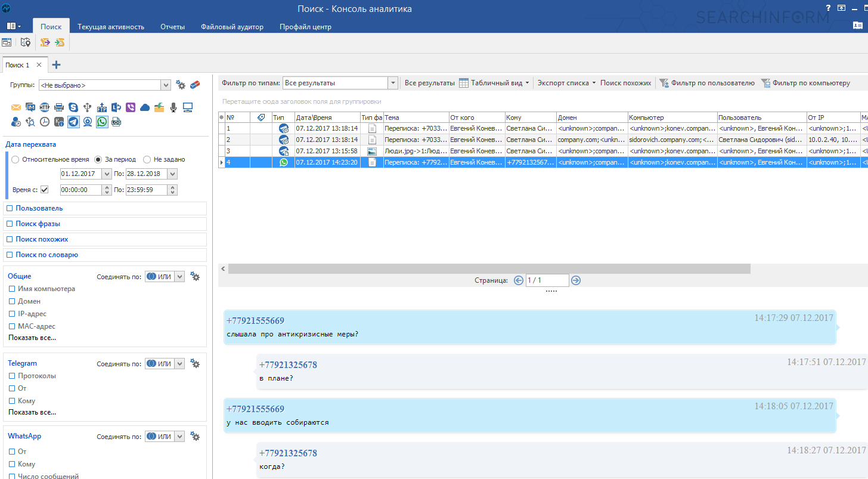Click the eraser icon next to Группы

pos(195,85)
